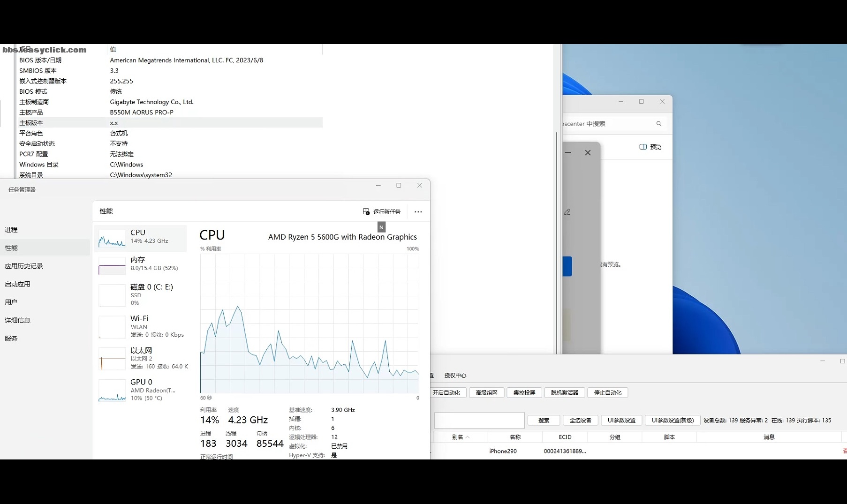Select the Memory performance item
847x504 pixels.
141,265
